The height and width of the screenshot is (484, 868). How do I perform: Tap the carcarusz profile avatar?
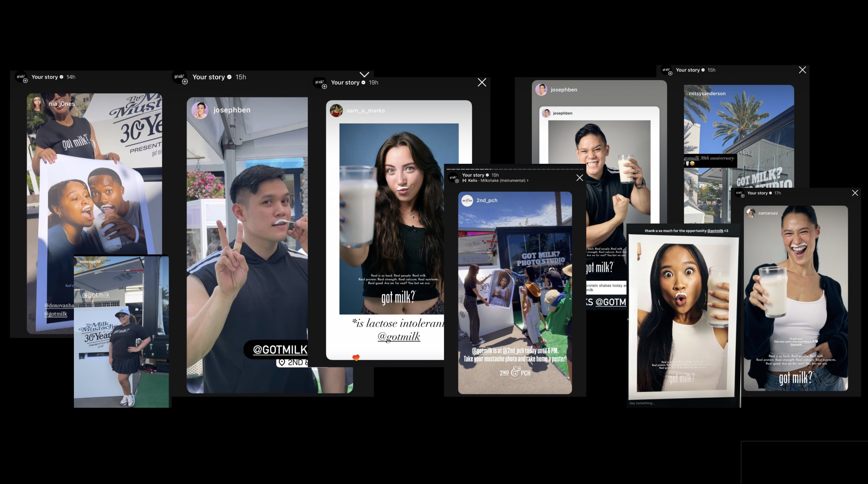pos(751,213)
